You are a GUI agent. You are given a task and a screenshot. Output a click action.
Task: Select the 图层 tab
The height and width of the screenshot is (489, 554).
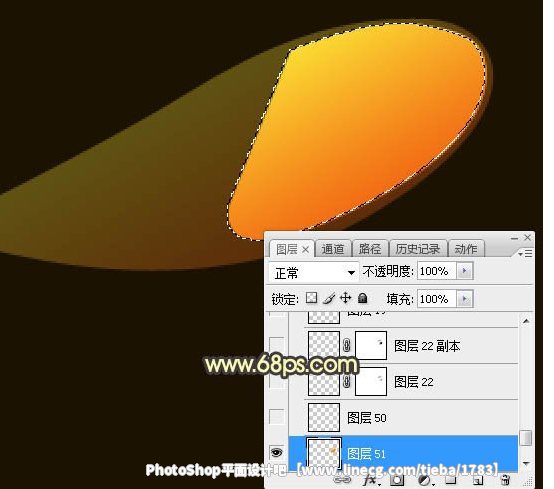[x=287, y=249]
